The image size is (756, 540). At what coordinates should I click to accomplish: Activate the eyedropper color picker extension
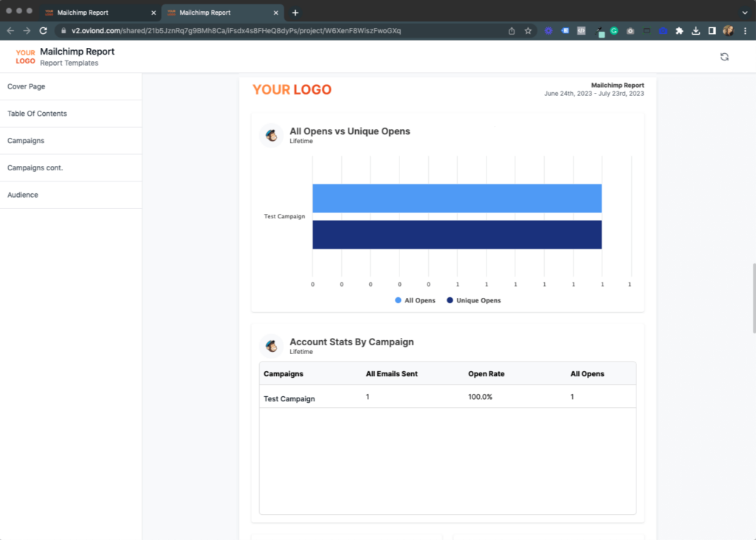click(x=599, y=32)
